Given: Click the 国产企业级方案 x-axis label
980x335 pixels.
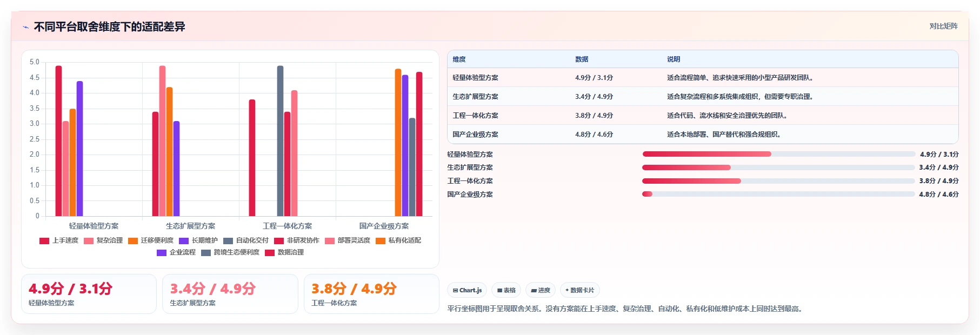Looking at the screenshot, I should [x=384, y=226].
